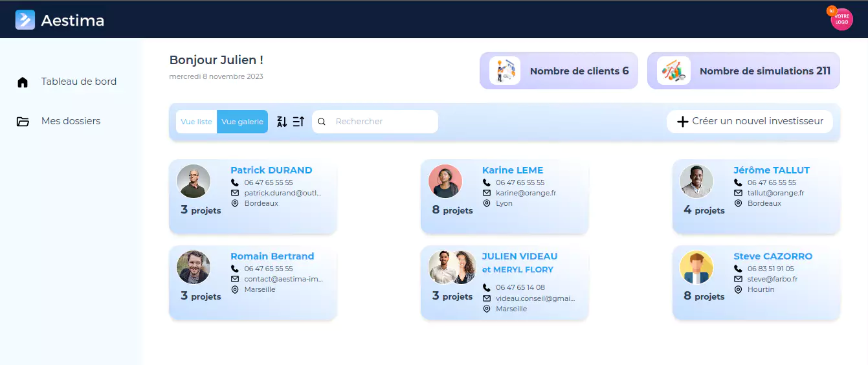The width and height of the screenshot is (868, 365).
Task: Sort investors alphabetically with A-Z icon
Action: click(282, 122)
